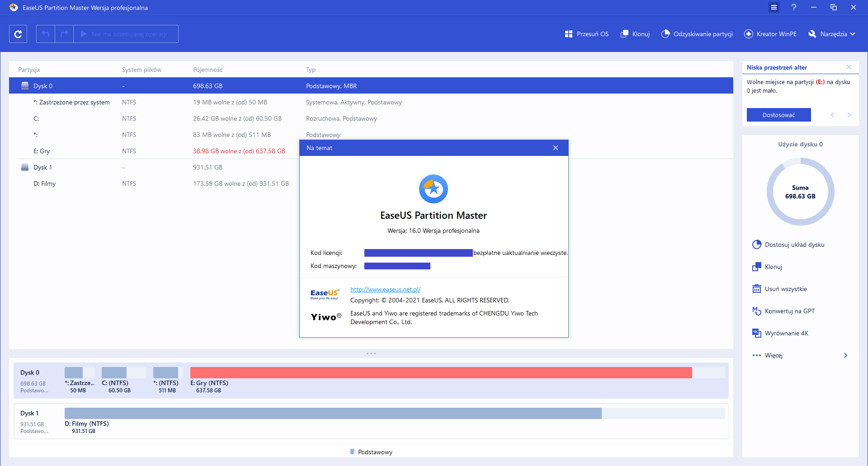This screenshot has height=466, width=868.
Task: Click the Partycja column header
Action: pyautogui.click(x=29, y=70)
